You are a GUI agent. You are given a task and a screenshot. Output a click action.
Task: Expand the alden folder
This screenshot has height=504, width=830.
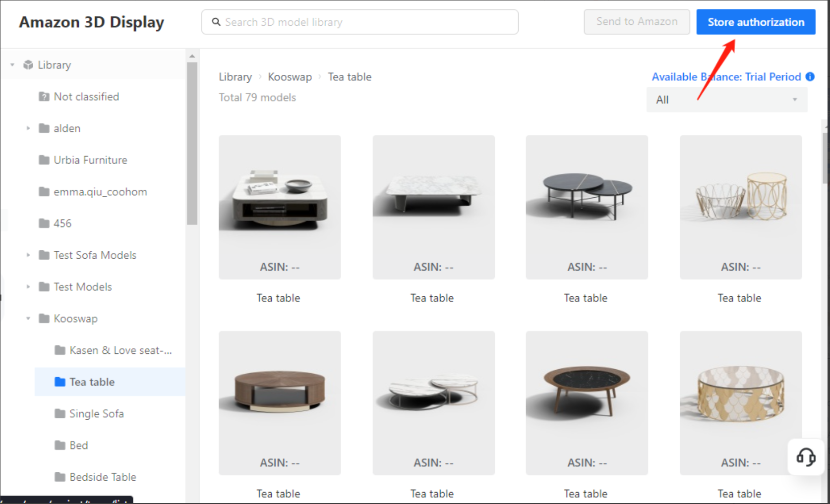tap(28, 128)
